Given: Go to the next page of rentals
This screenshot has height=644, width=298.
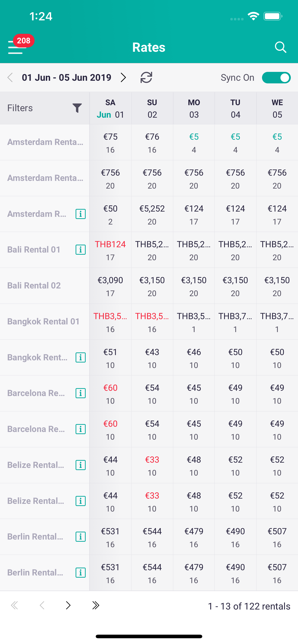Looking at the screenshot, I should pos(68,605).
